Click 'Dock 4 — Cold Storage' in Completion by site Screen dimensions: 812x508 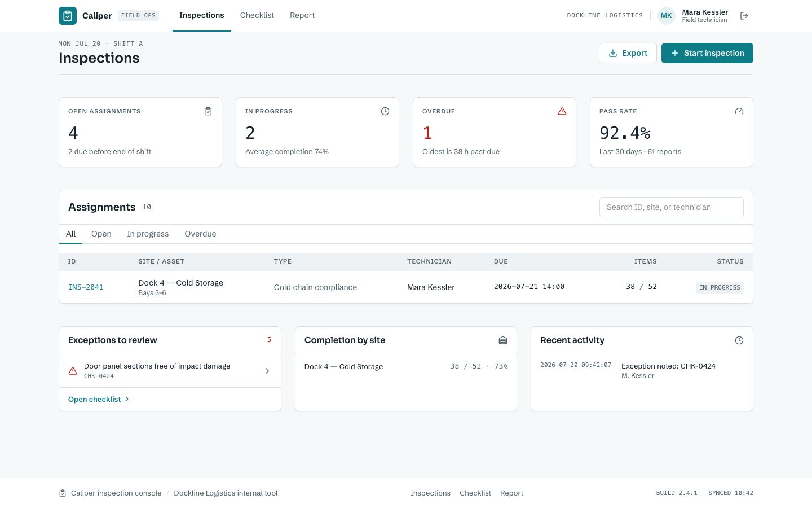(343, 367)
